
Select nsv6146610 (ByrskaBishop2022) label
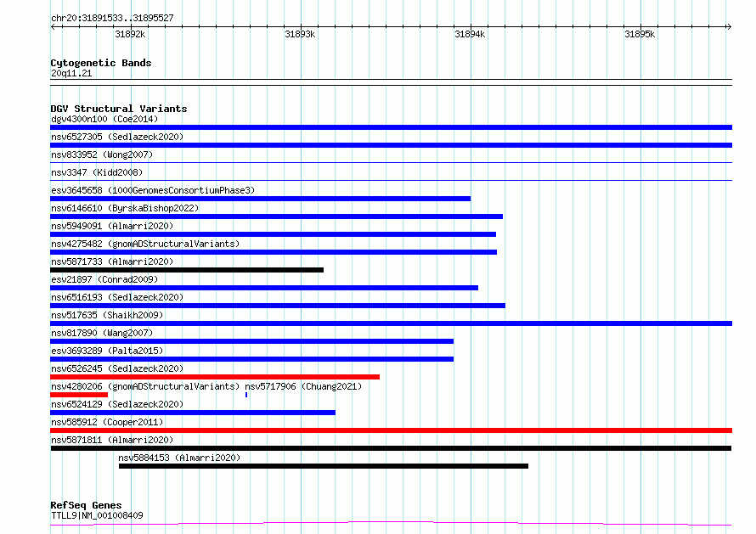tap(125, 208)
